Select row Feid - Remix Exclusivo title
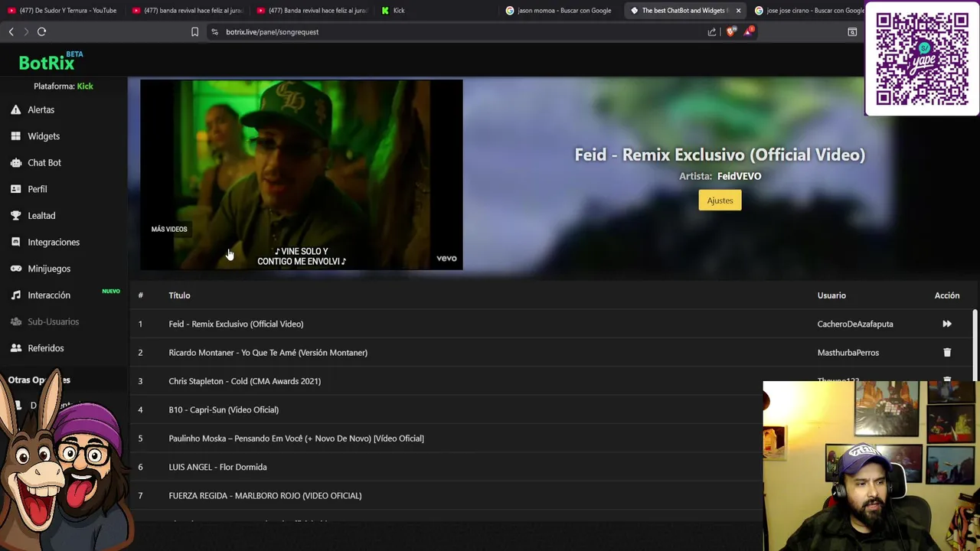Viewport: 980px width, 551px height. pos(236,324)
